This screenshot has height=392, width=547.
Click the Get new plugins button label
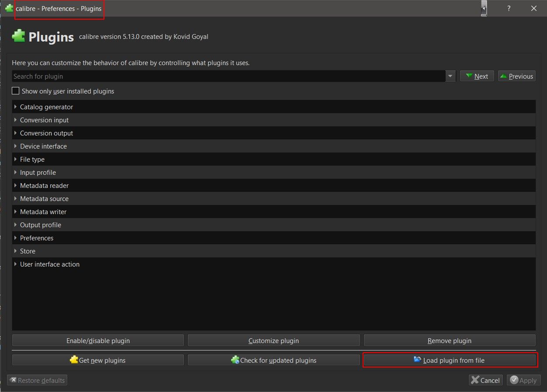(x=102, y=361)
